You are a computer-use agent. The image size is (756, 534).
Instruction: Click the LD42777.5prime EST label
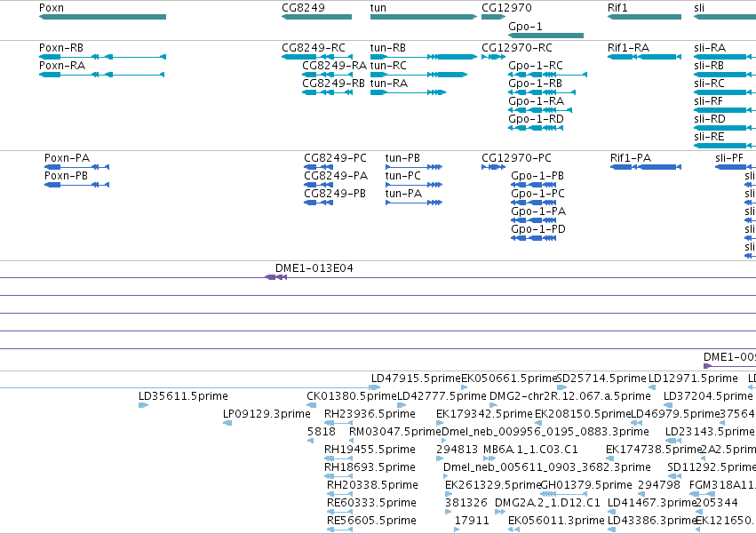(x=442, y=396)
